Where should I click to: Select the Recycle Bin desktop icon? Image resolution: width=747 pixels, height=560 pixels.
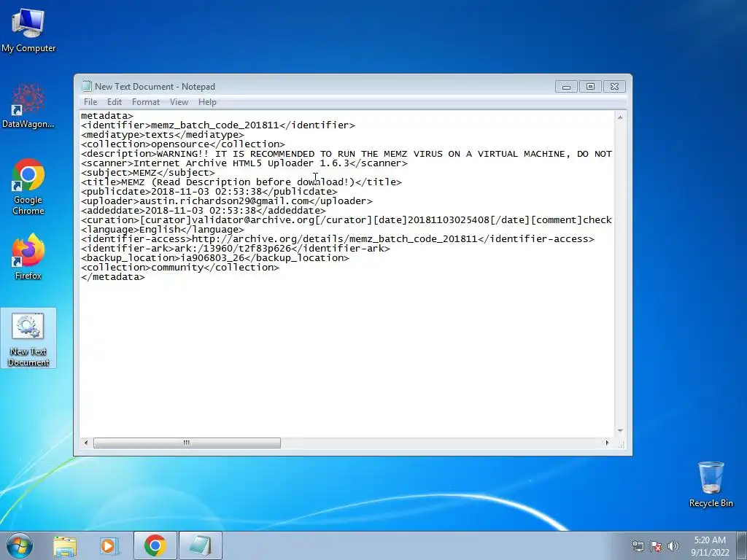pyautogui.click(x=711, y=484)
